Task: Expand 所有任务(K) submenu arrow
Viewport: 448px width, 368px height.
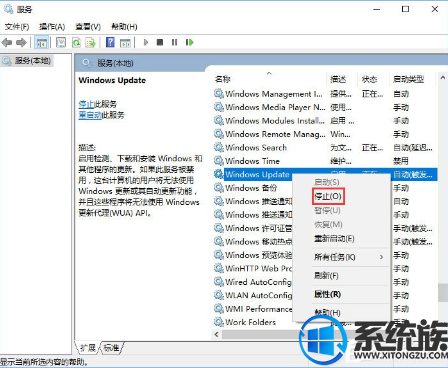Action: pos(381,257)
